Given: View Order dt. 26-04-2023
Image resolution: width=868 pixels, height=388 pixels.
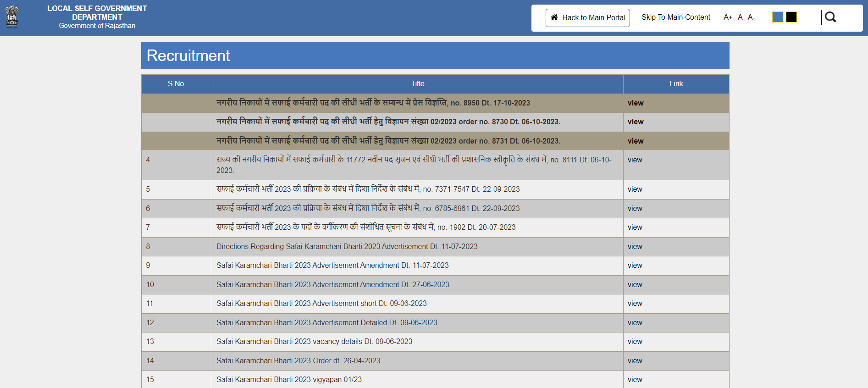Looking at the screenshot, I should coord(635,360).
